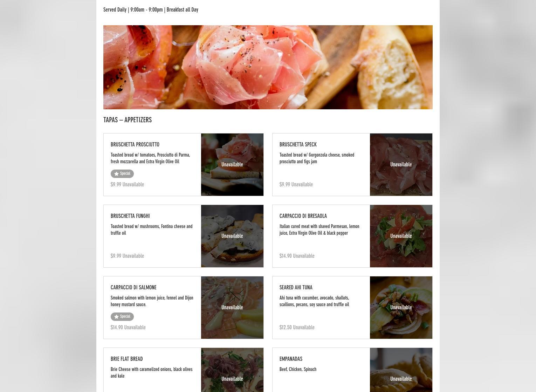Open the Bruschetta Prosciutto item photo

click(x=232, y=165)
